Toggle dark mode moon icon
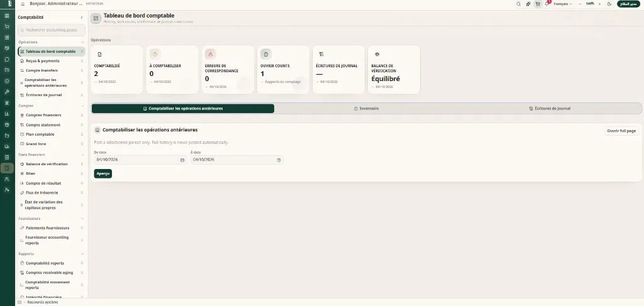 (609, 4)
